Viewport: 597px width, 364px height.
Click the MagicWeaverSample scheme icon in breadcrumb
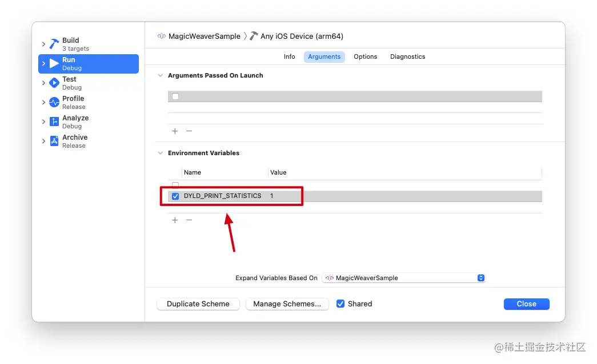162,36
